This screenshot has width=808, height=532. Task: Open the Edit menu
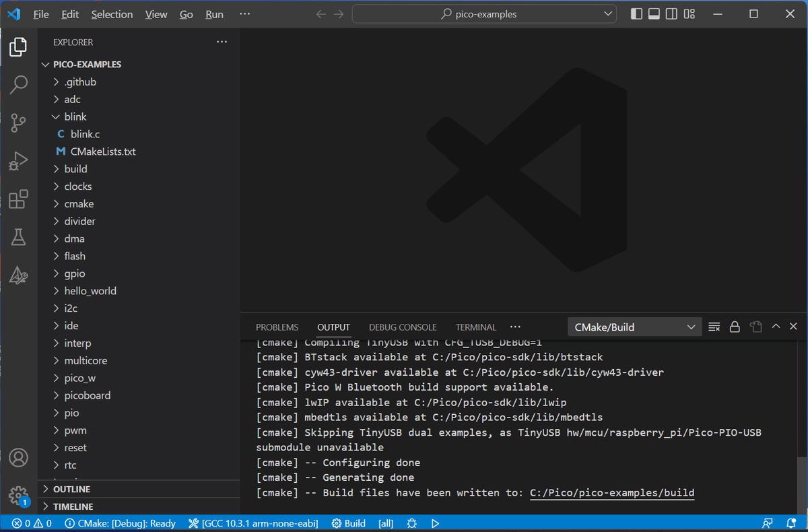coord(70,14)
